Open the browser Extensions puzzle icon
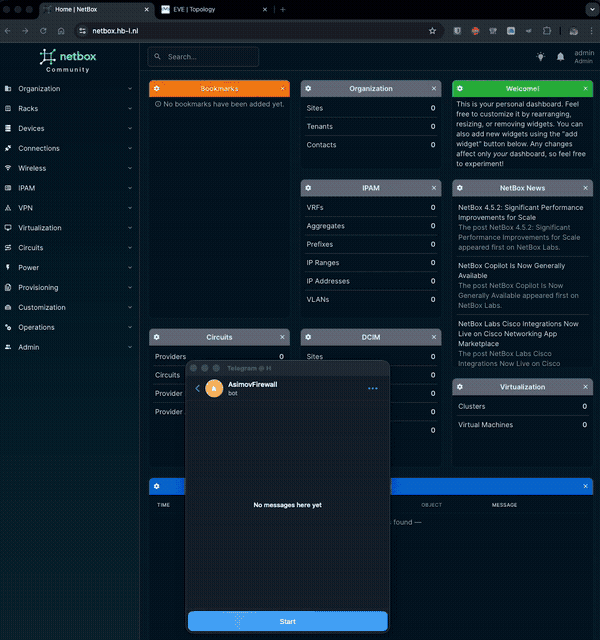This screenshot has width=600, height=640. [547, 31]
